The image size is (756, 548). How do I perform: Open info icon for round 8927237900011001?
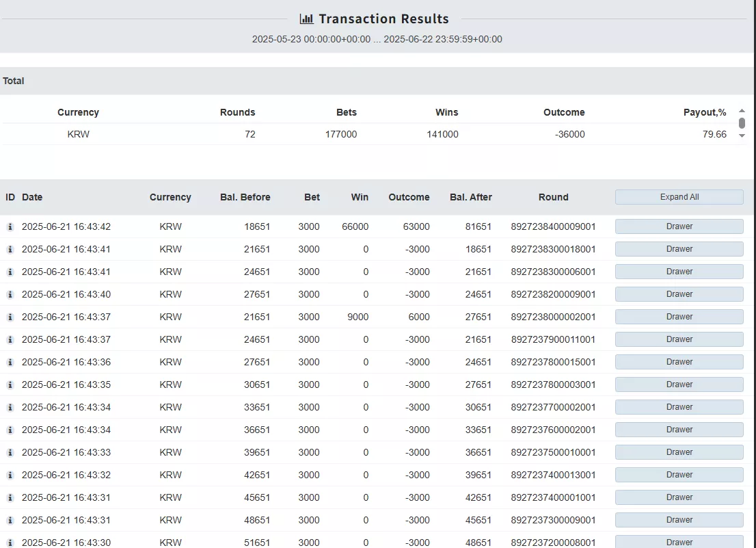click(10, 339)
